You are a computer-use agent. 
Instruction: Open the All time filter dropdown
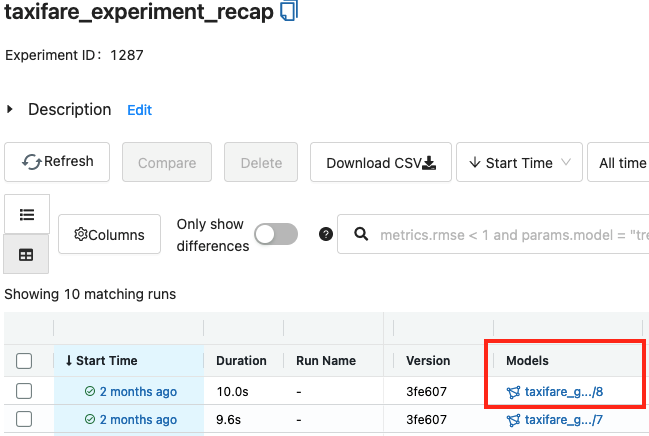618,162
